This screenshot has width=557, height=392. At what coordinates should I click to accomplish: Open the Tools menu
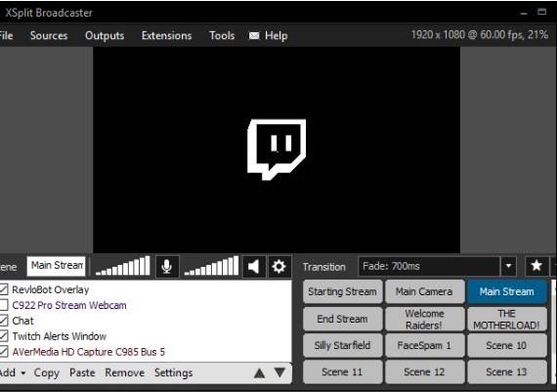click(x=222, y=35)
